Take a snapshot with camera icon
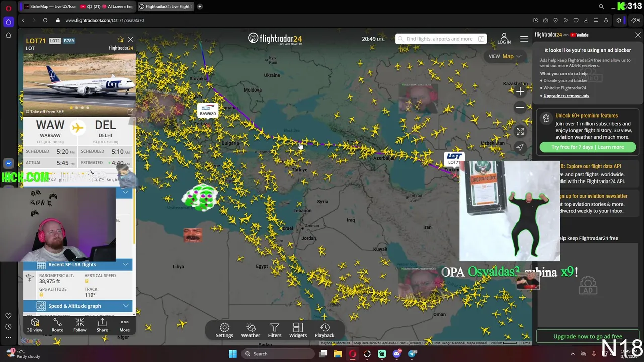This screenshot has height=362, width=644. click(545, 20)
